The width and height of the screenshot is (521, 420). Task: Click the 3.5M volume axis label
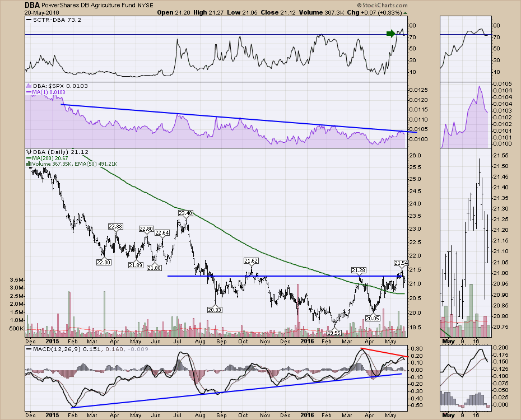(x=17, y=280)
